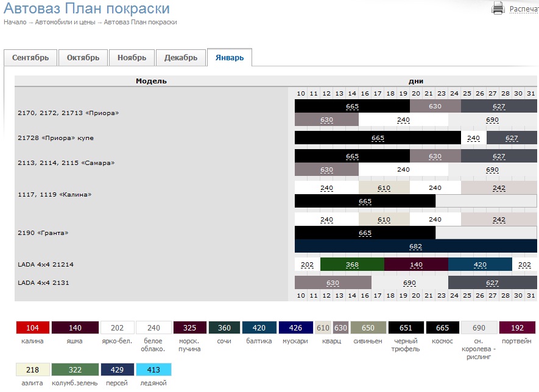This screenshot has width=539, height=392.
Task: Click model name 21728 «Приора» купе
Action: click(x=55, y=138)
